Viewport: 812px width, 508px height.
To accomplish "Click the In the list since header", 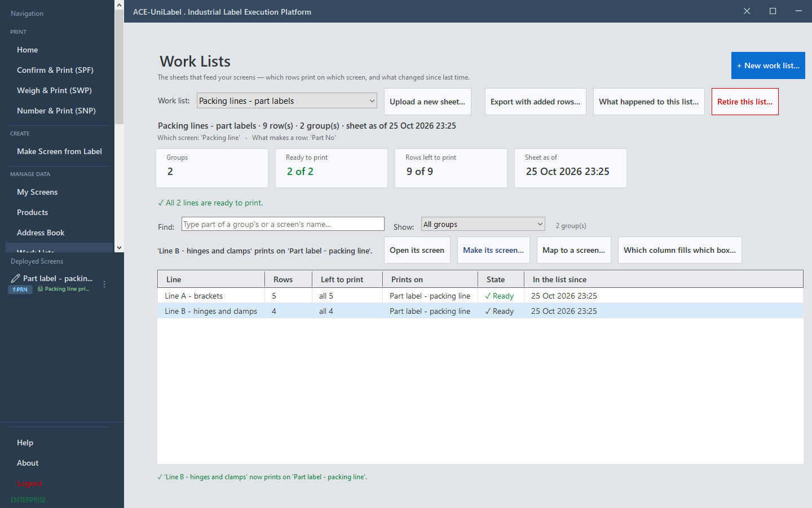I will point(664,279).
